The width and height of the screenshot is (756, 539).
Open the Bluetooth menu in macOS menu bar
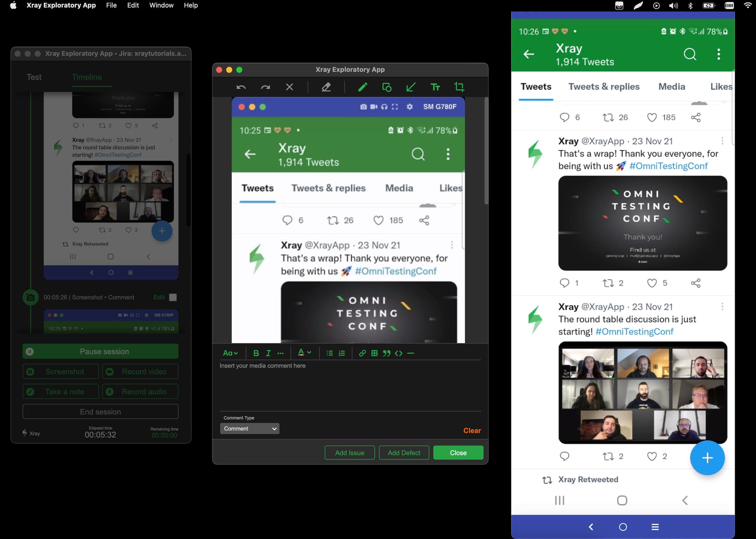pos(690,6)
